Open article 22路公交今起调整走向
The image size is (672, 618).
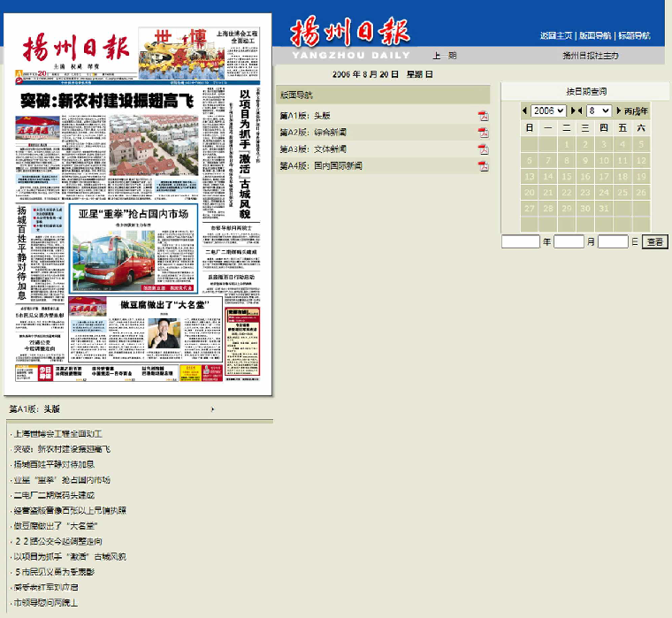tap(57, 541)
